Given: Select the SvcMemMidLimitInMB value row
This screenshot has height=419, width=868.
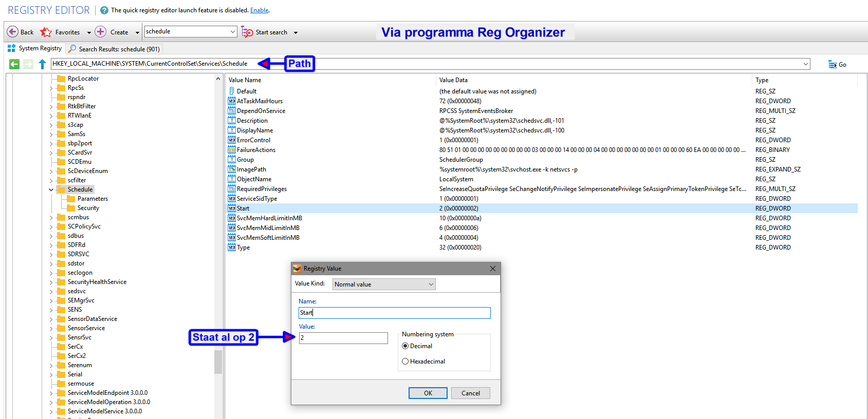Looking at the screenshot, I should pyautogui.click(x=542, y=228).
